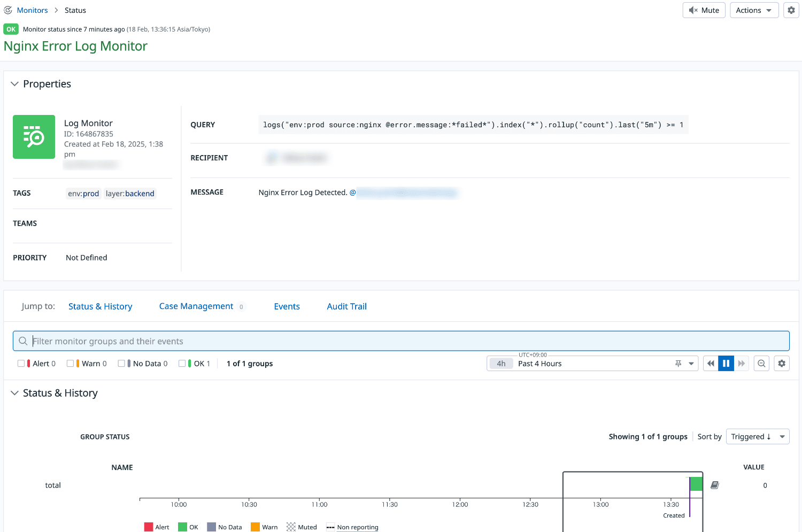802x532 pixels.
Task: Step forward in time range
Action: click(742, 364)
